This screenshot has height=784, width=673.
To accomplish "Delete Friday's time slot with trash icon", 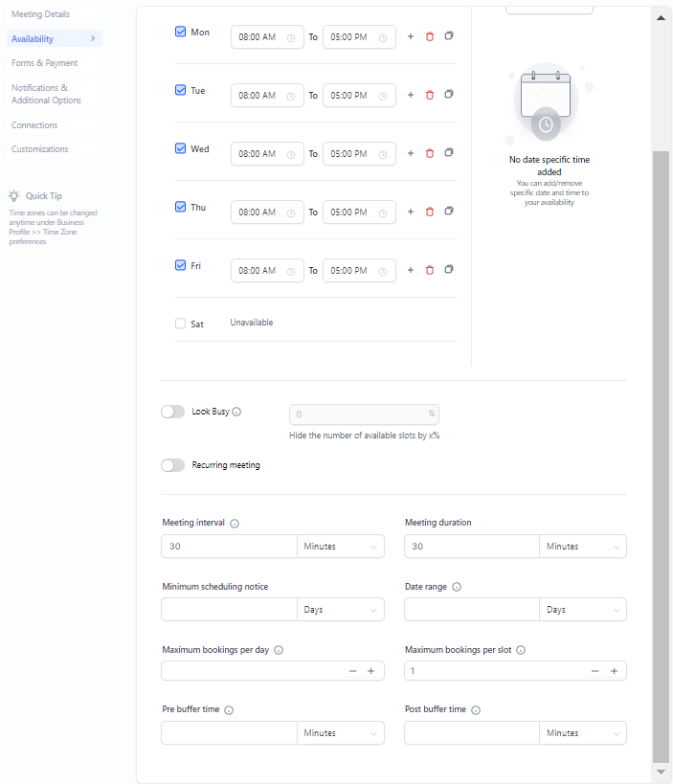I will tap(429, 270).
